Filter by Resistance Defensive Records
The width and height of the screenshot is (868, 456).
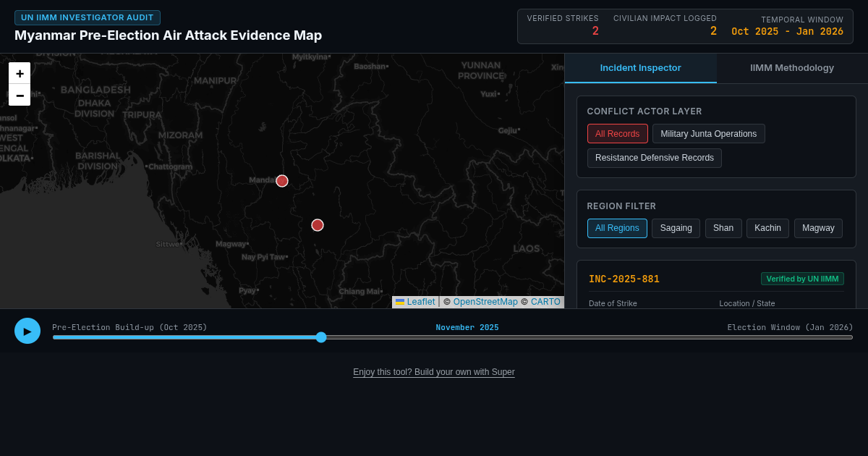(655, 158)
